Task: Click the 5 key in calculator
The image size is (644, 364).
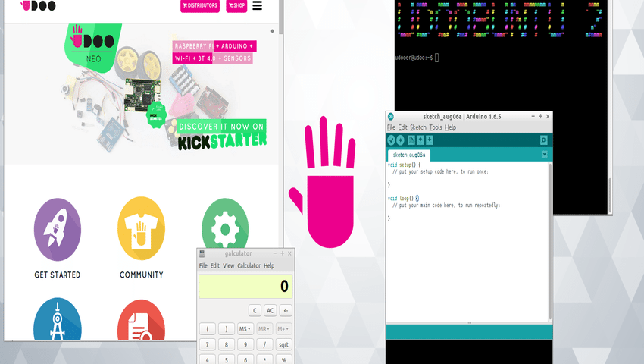Action: pyautogui.click(x=227, y=360)
